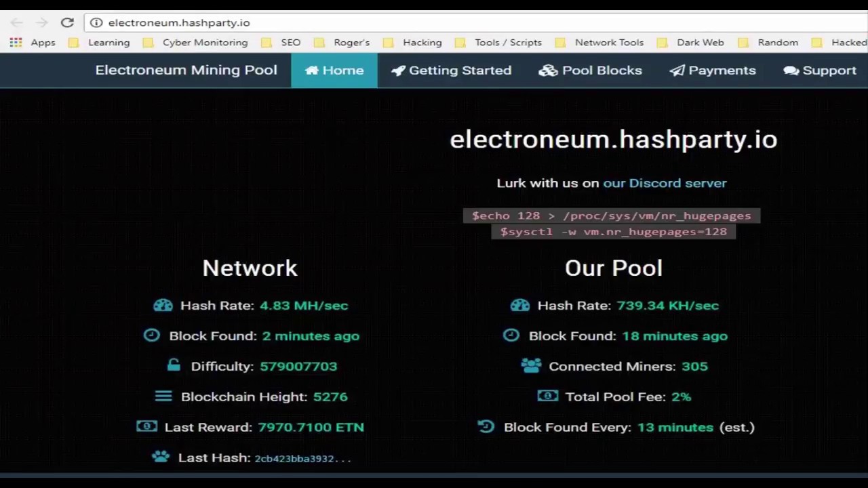Click the 18 minutes ago pool block value

(x=675, y=336)
